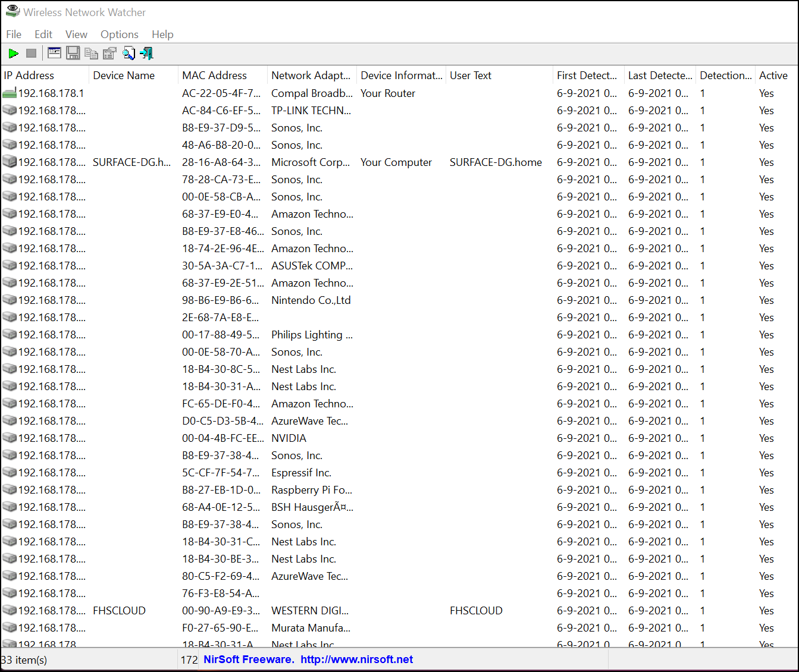
Task: Select the MAC address '48-A6-B8-20-0...'
Action: 221,145
